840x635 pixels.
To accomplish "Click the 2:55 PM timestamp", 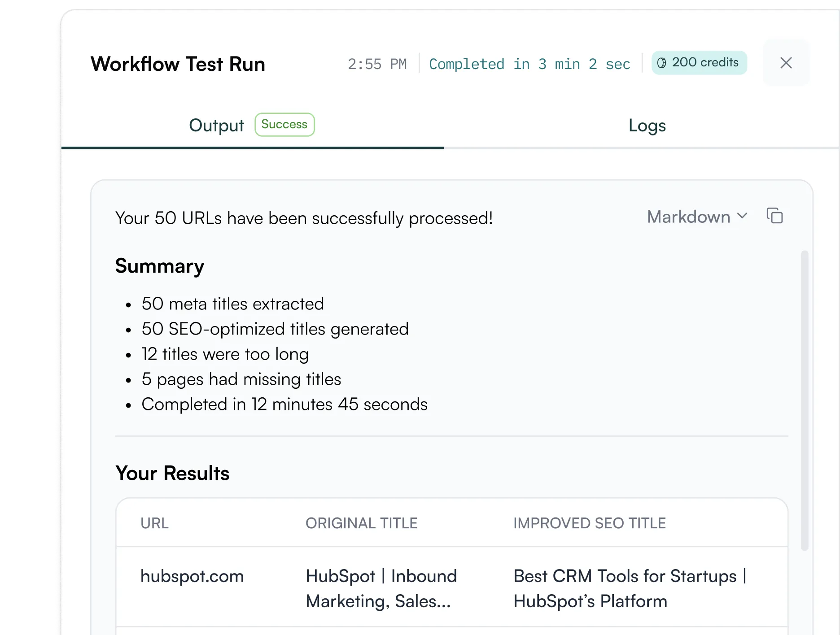I will click(x=377, y=64).
